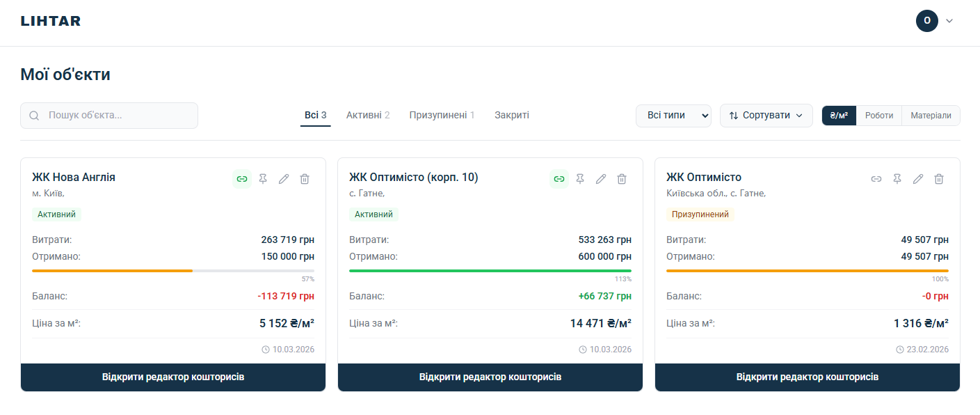The height and width of the screenshot is (415, 980).
Task: Switch to Матеріали display mode
Action: point(931,115)
